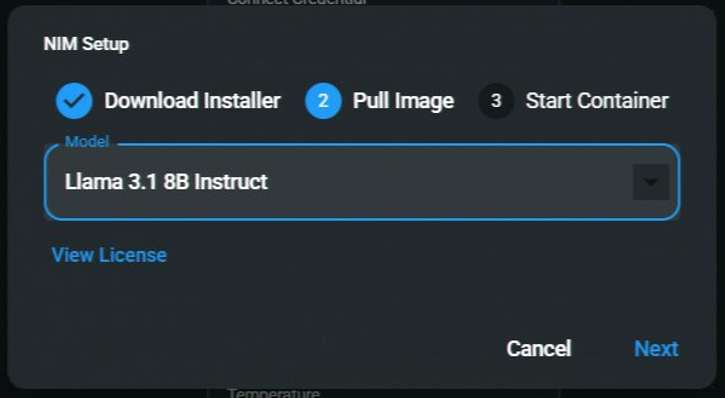The height and width of the screenshot is (398, 725).
Task: Open the Model dropdown arrow
Action: click(651, 182)
